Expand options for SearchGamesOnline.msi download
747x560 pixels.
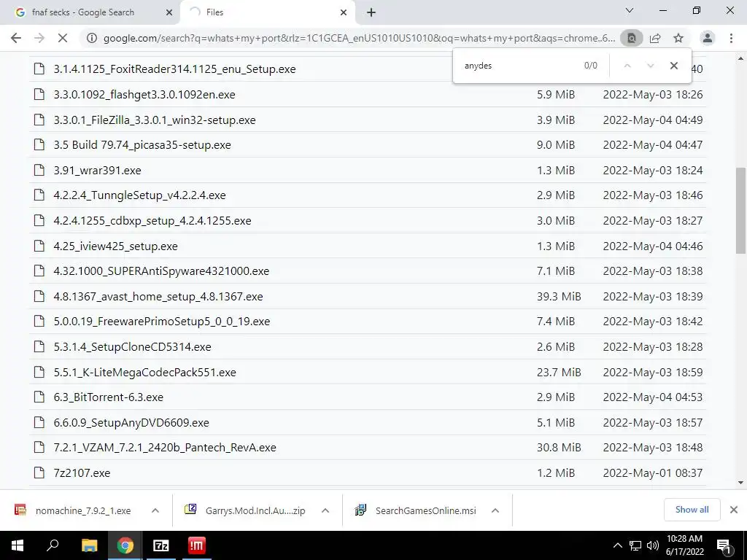[495, 510]
